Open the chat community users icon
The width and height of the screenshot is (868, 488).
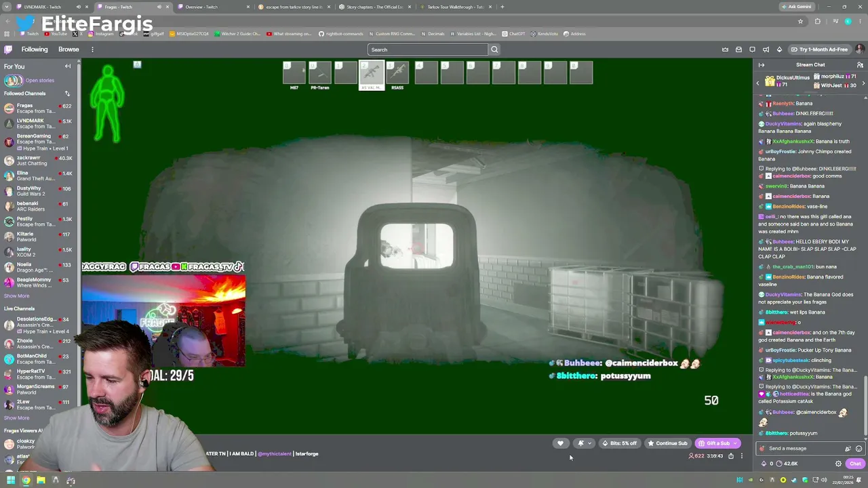860,65
